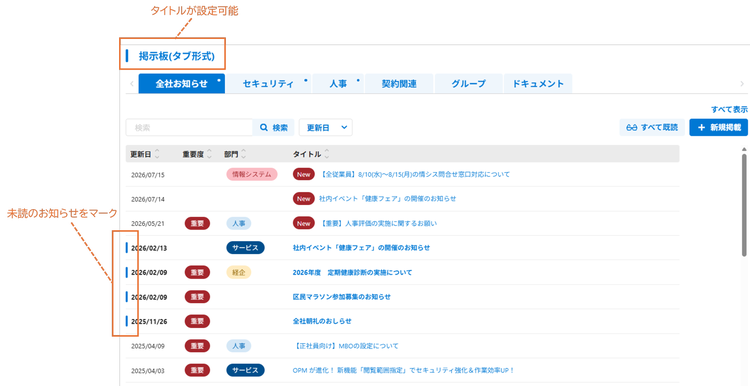The width and height of the screenshot is (750, 386).
Task: Open 区民マラソン参加募集のお知らせ notice
Action: tap(342, 297)
